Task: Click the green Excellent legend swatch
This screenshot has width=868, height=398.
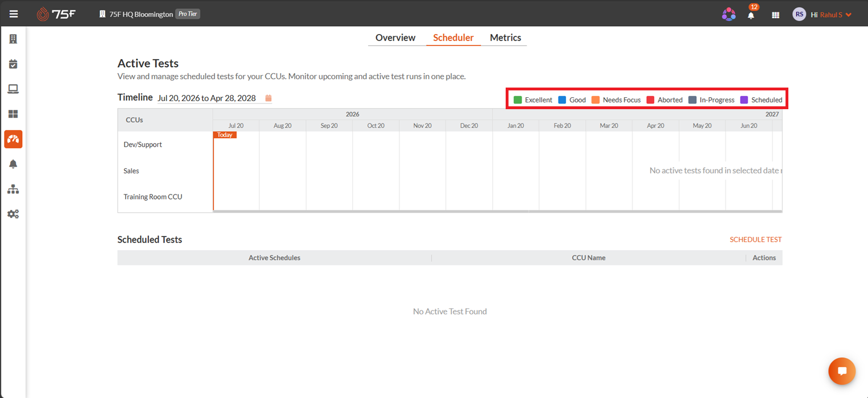Action: tap(518, 100)
